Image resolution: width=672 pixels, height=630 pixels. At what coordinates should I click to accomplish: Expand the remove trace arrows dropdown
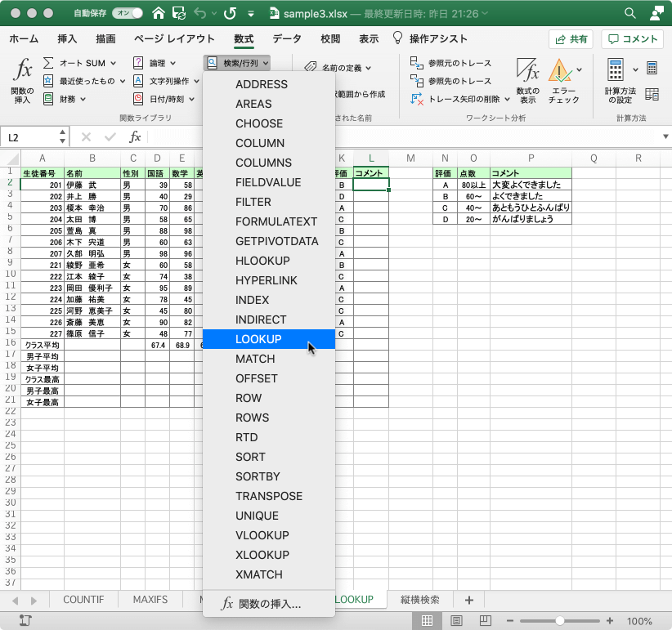tap(507, 100)
